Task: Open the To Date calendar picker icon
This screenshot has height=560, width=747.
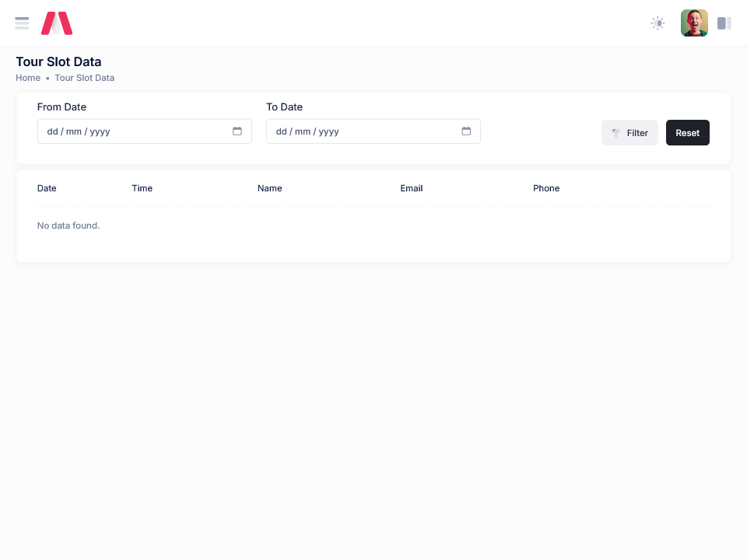Action: point(466,131)
